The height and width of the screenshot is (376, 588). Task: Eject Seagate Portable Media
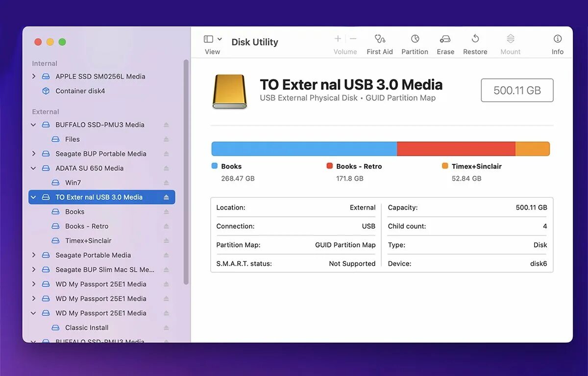(x=166, y=255)
